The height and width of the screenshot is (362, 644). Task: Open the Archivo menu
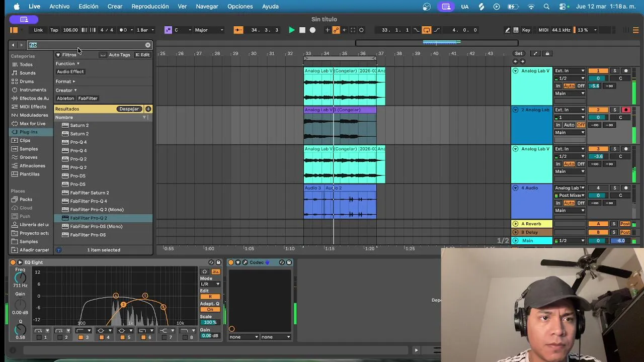(x=59, y=7)
